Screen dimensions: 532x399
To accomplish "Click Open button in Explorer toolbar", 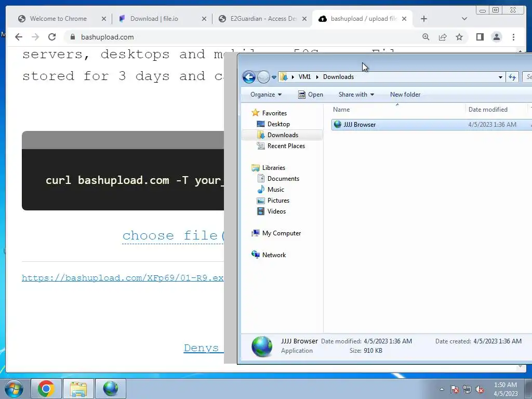I will pos(311,95).
